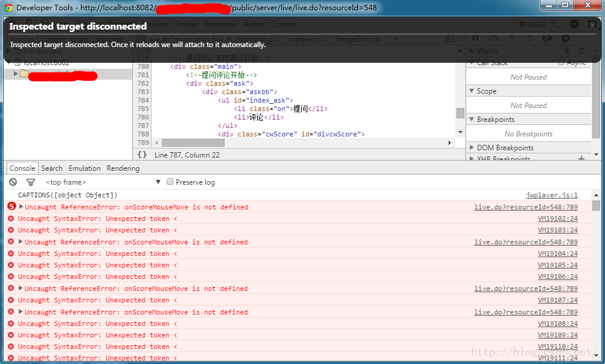This screenshot has width=605, height=364.
Task: Open the top frame context dropdown
Action: point(103,182)
